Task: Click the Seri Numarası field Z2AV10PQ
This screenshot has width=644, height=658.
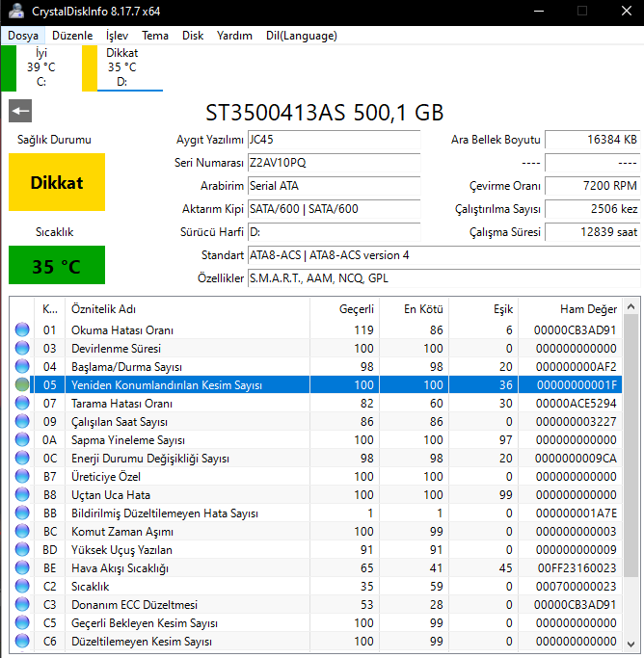Action: pyautogui.click(x=335, y=163)
